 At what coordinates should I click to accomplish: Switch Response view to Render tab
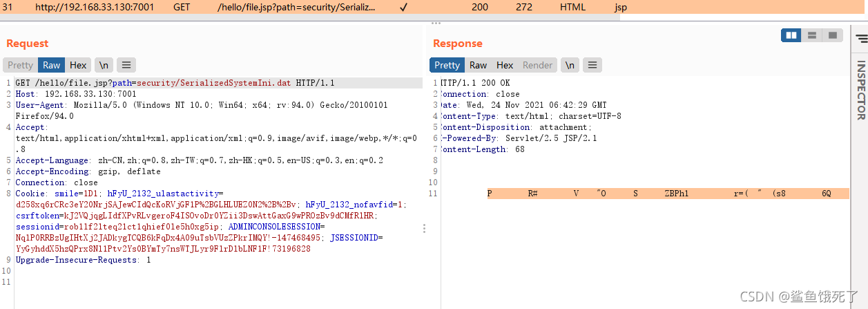pyautogui.click(x=537, y=65)
